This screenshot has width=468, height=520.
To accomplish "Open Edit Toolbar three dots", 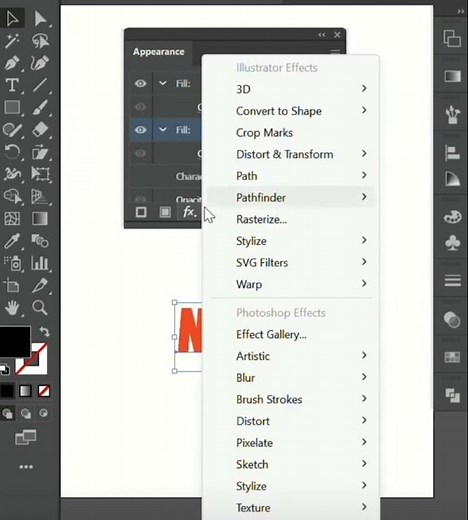I will click(x=26, y=467).
